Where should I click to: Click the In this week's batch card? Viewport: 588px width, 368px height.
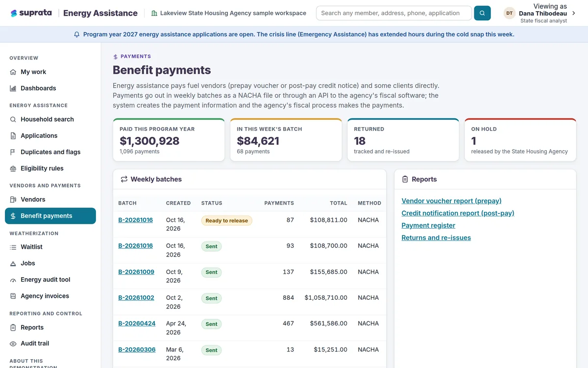pyautogui.click(x=286, y=140)
